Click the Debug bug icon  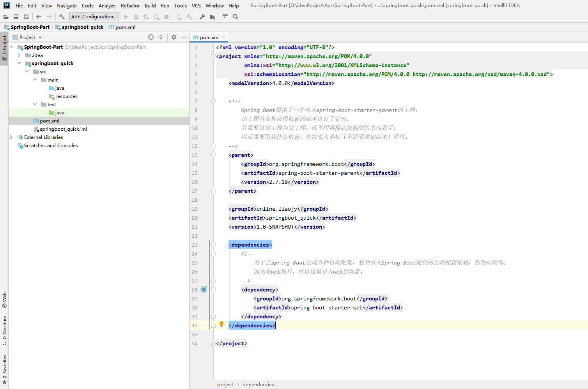click(136, 17)
